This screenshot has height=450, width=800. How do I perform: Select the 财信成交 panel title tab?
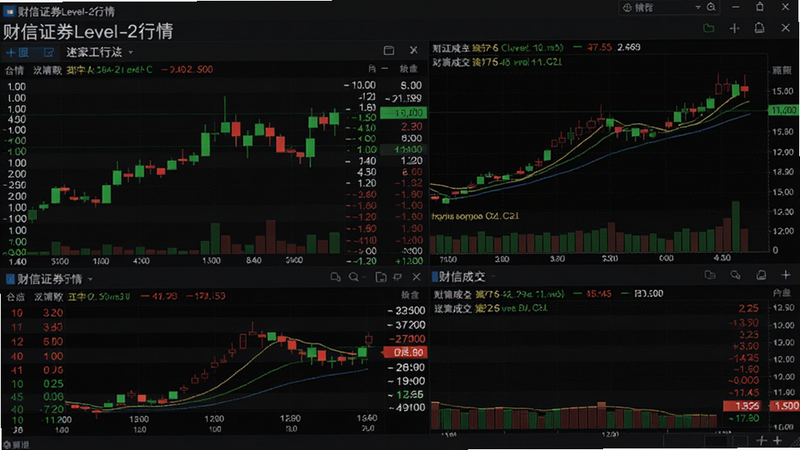(x=462, y=277)
